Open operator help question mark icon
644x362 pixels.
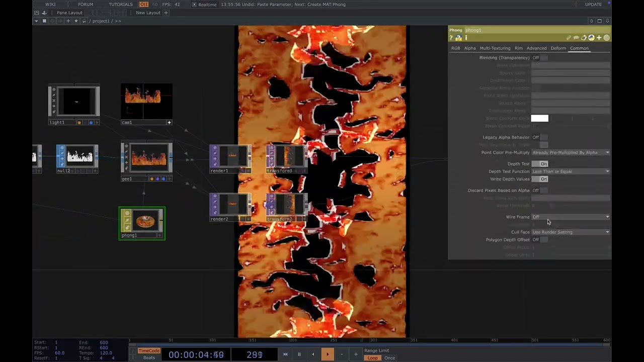pos(451,38)
